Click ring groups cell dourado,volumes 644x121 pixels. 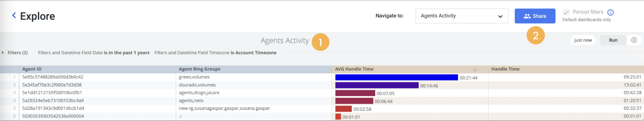197,85
